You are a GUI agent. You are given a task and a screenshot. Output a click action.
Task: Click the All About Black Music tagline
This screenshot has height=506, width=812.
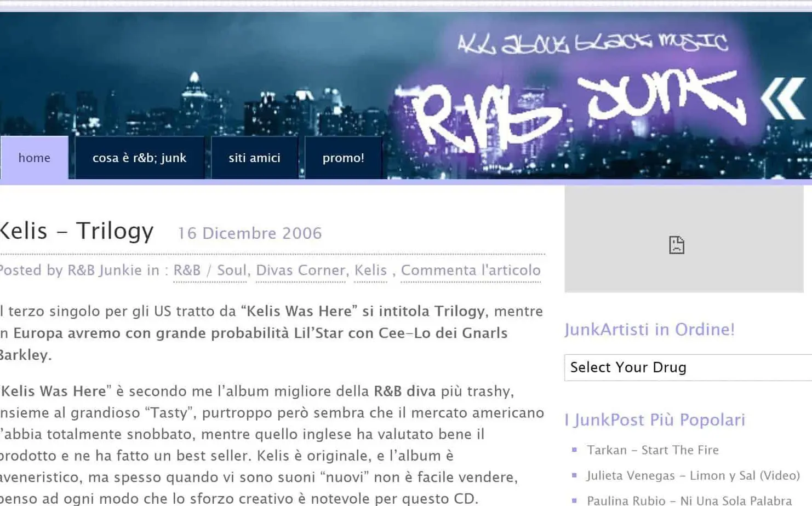point(593,43)
